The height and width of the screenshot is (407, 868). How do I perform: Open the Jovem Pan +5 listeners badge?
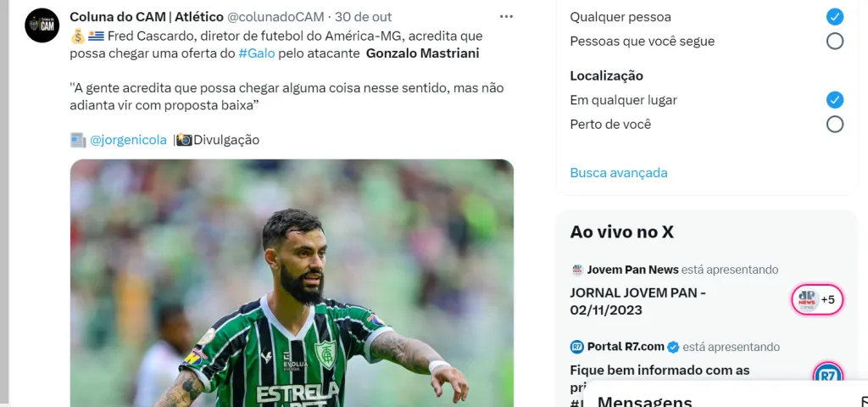[816, 299]
